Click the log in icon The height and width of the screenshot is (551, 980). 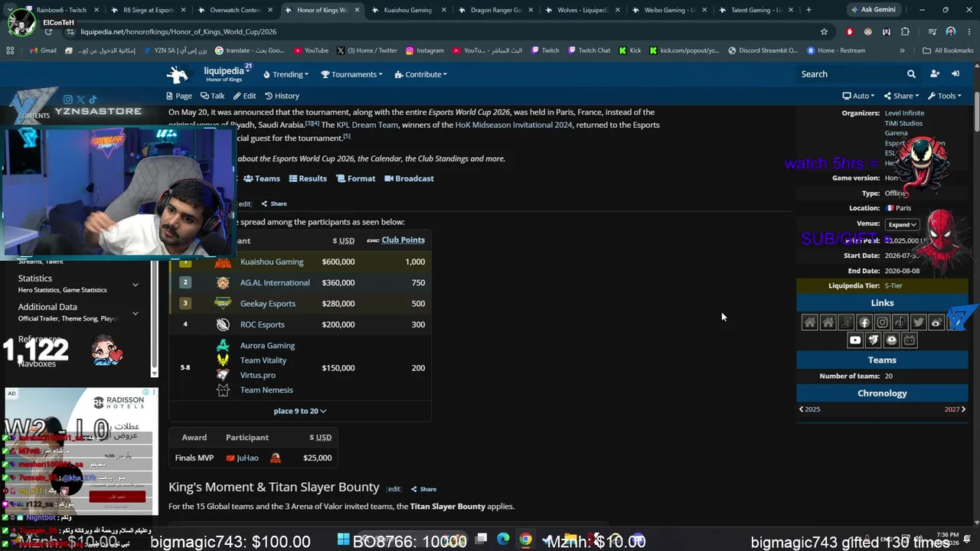[955, 74]
